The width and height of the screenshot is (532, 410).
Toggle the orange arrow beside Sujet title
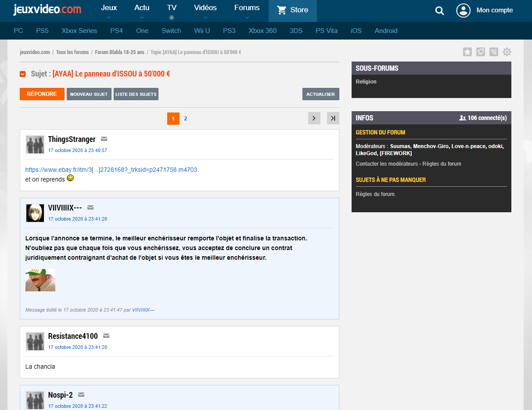tap(23, 74)
